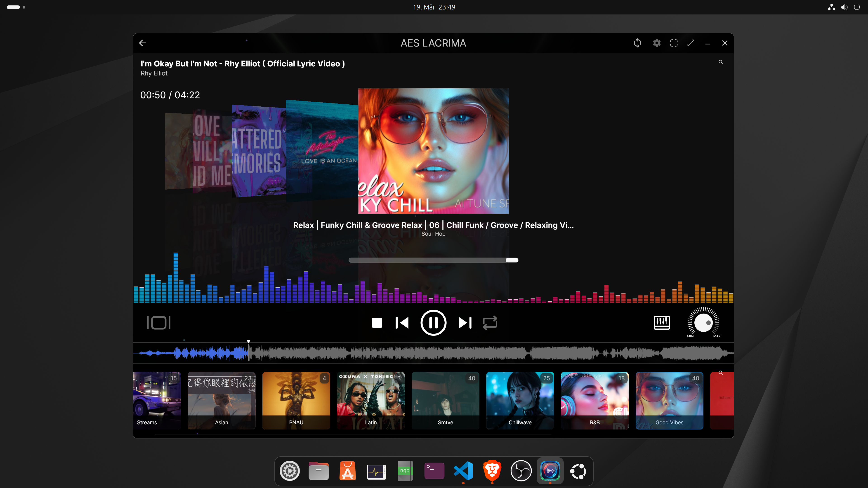Screen dimensions: 868x488
Task: Click the playlist row horizontal scrollbar
Action: 353,435
